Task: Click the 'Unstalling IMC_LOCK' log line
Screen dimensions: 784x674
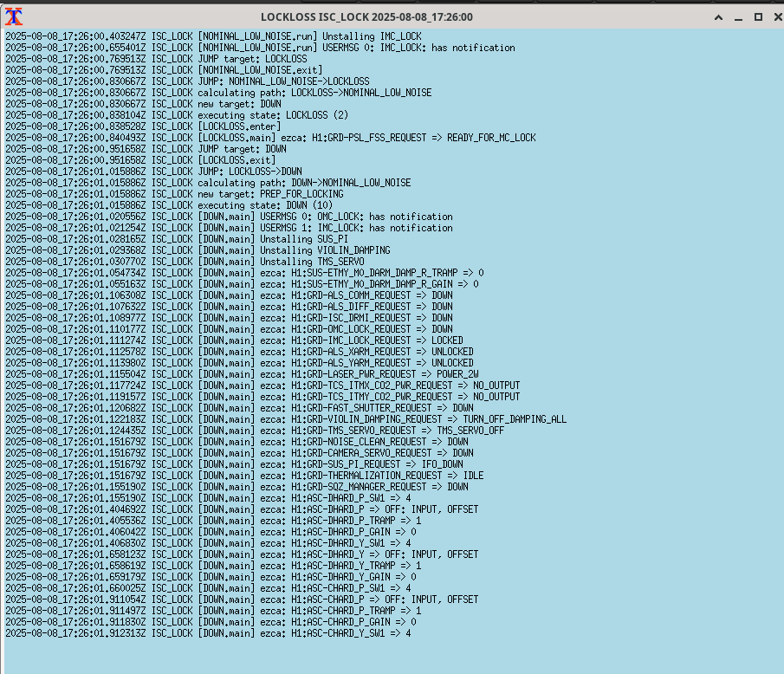Action: [x=371, y=36]
